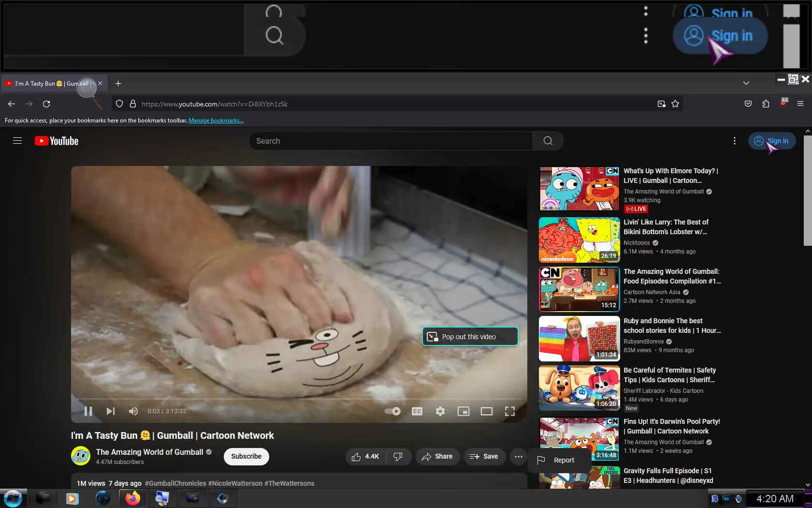Screen dimensions: 812x508
Task: Toggle theater mode
Action: [x=486, y=411]
